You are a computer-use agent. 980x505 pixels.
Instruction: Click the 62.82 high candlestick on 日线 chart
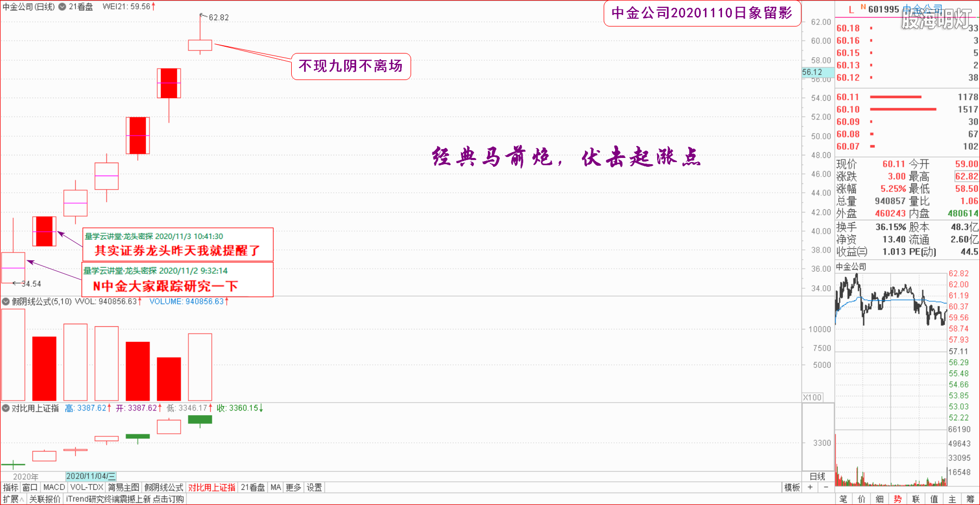[x=200, y=45]
